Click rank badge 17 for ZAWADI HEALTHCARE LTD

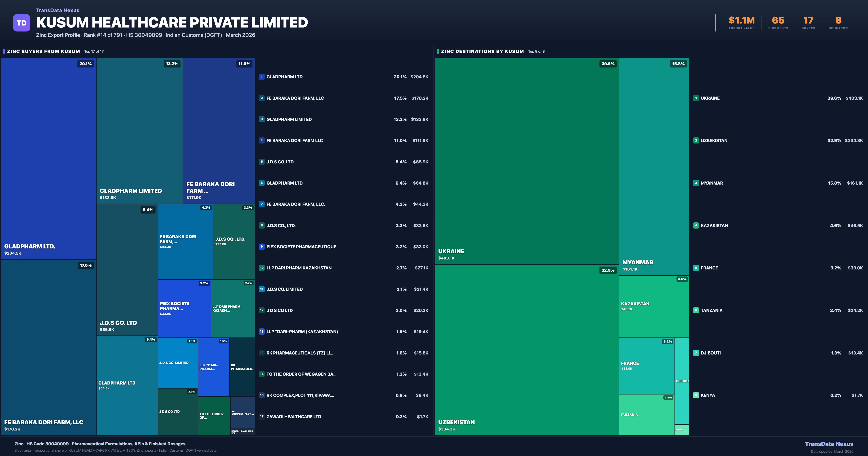coord(261,417)
